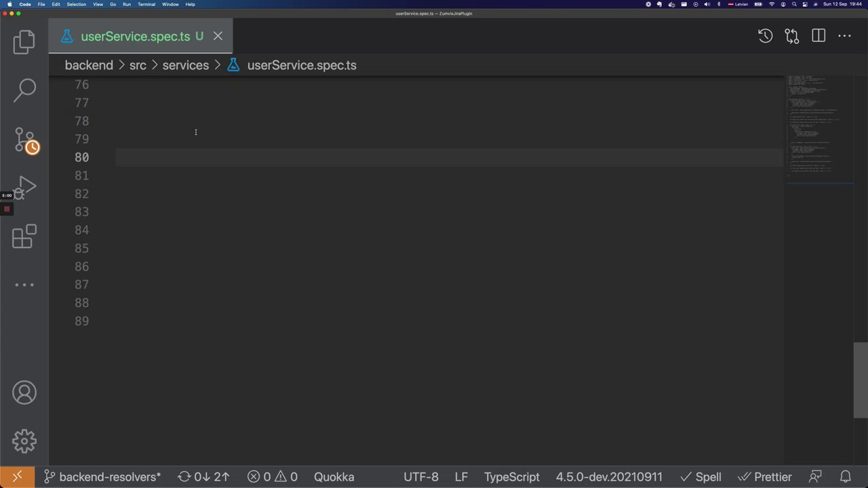This screenshot has width=868, height=488.
Task: Click Quokka status bar item
Action: pyautogui.click(x=334, y=477)
